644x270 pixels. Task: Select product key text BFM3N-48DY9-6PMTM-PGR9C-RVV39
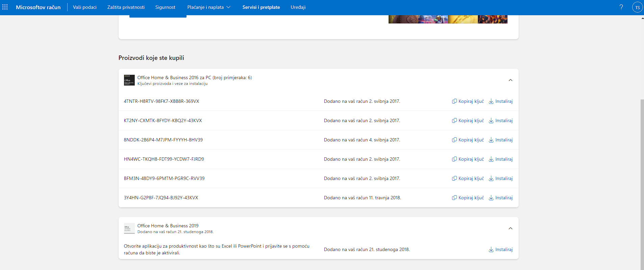(164, 178)
